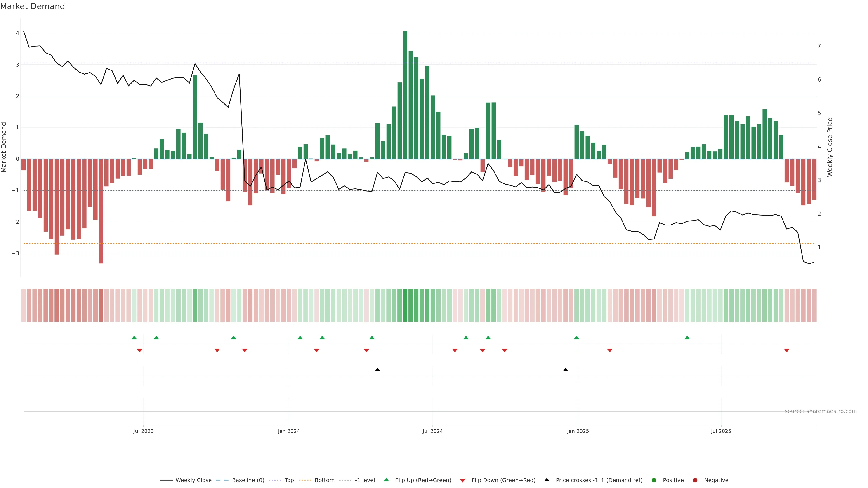The image size is (868, 488).
Task: Click the green Positive dot in legend
Action: click(654, 480)
